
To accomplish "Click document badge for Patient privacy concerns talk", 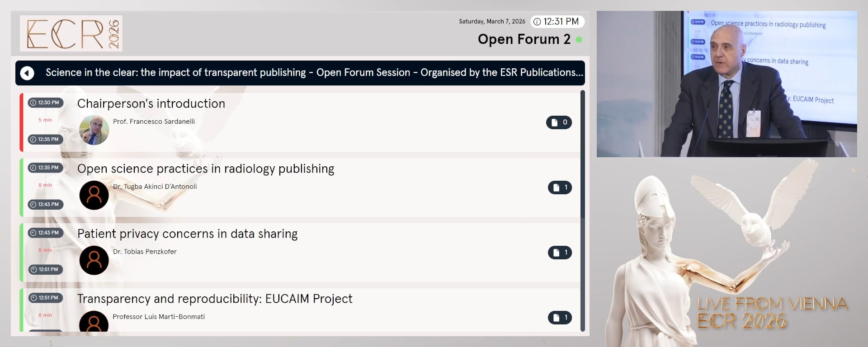I will click(x=560, y=253).
